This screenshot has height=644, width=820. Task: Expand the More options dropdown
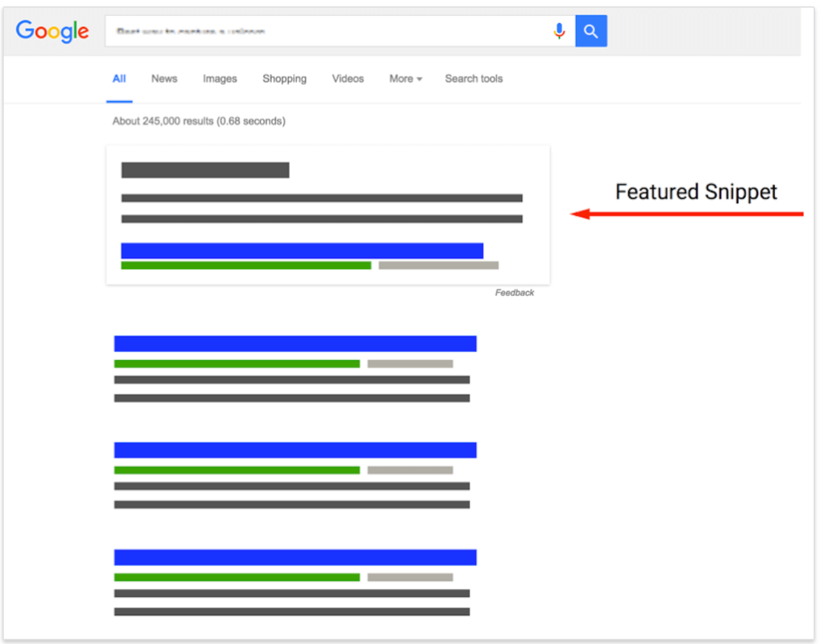coord(405,79)
